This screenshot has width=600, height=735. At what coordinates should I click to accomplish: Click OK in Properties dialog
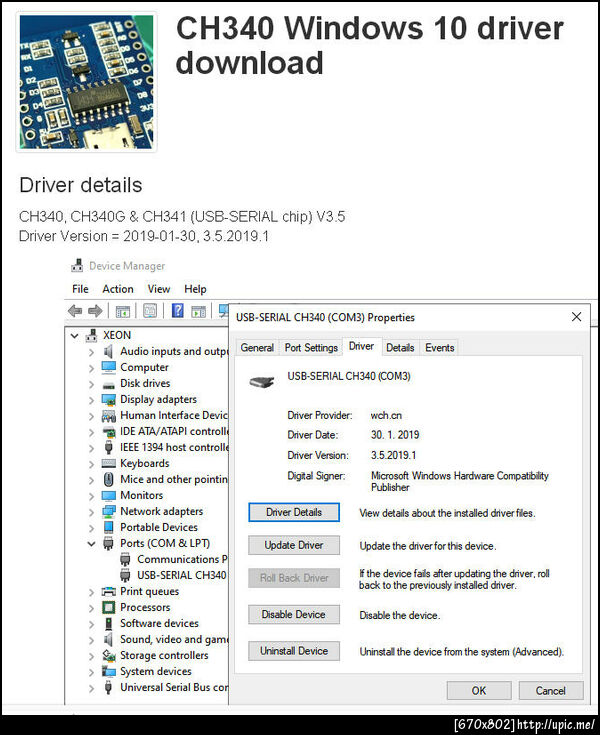coord(479,691)
